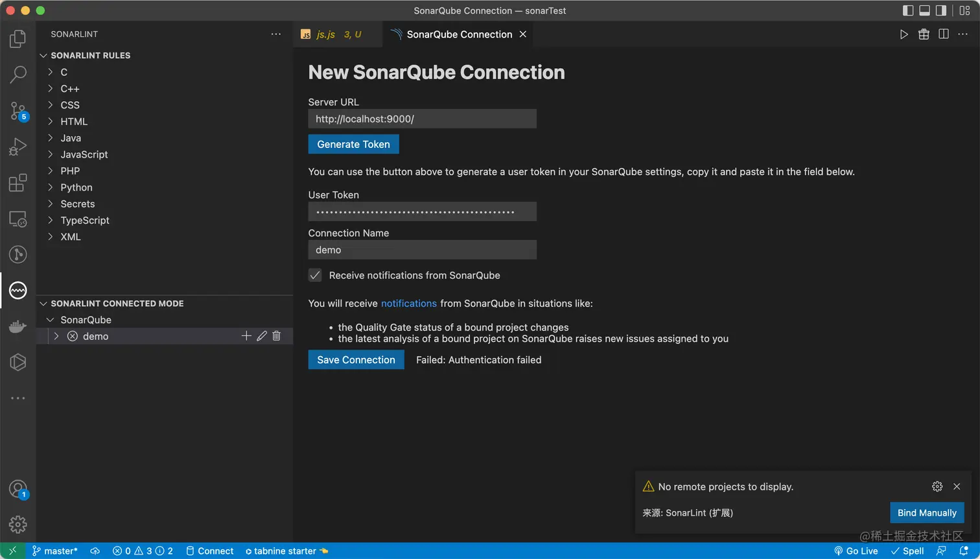This screenshot has width=980, height=559.
Task: Select the XML rules row
Action: pyautogui.click(x=165, y=237)
